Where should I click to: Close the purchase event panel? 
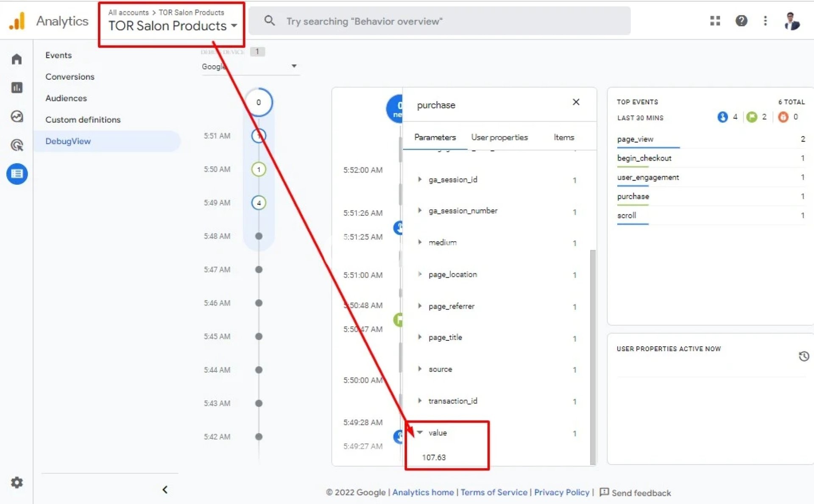pos(576,102)
